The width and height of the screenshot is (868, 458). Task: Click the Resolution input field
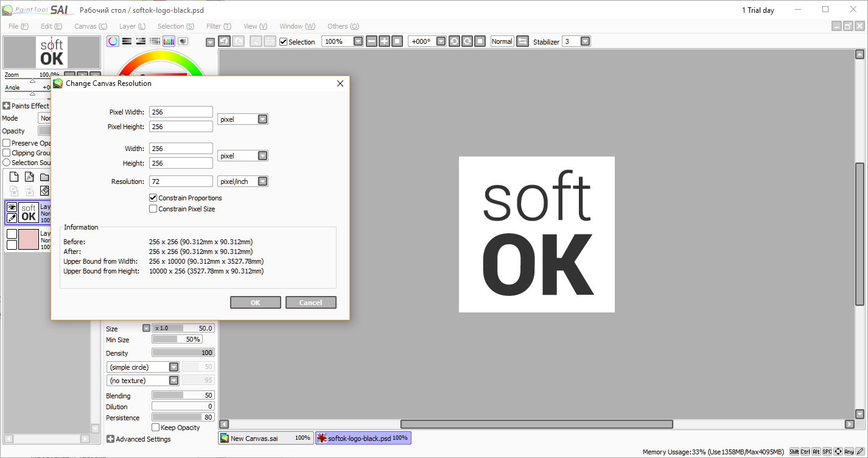(x=181, y=181)
